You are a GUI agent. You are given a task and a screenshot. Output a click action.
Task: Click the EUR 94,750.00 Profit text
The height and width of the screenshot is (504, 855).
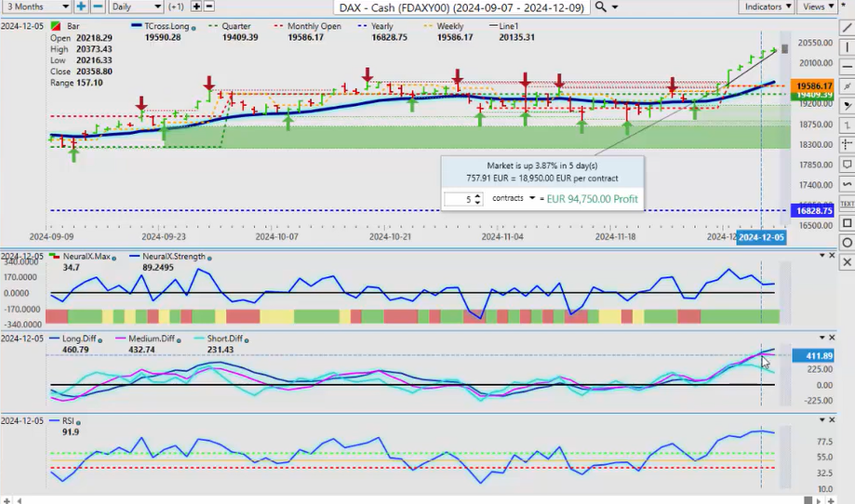click(x=593, y=199)
